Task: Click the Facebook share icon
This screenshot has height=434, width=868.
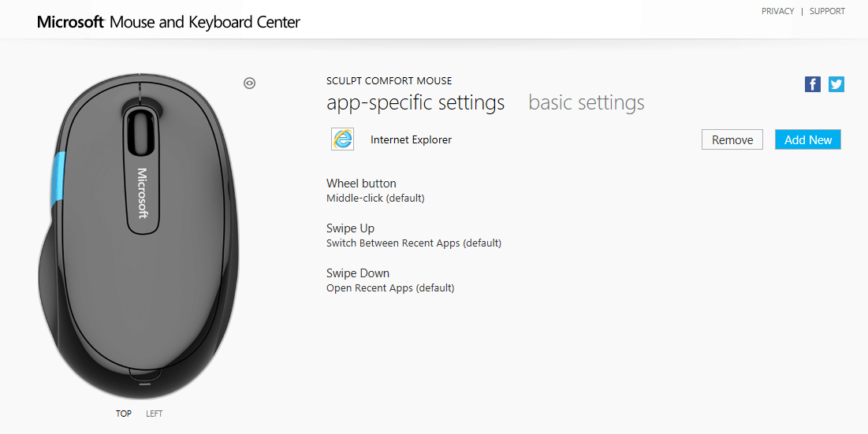Action: click(x=813, y=84)
